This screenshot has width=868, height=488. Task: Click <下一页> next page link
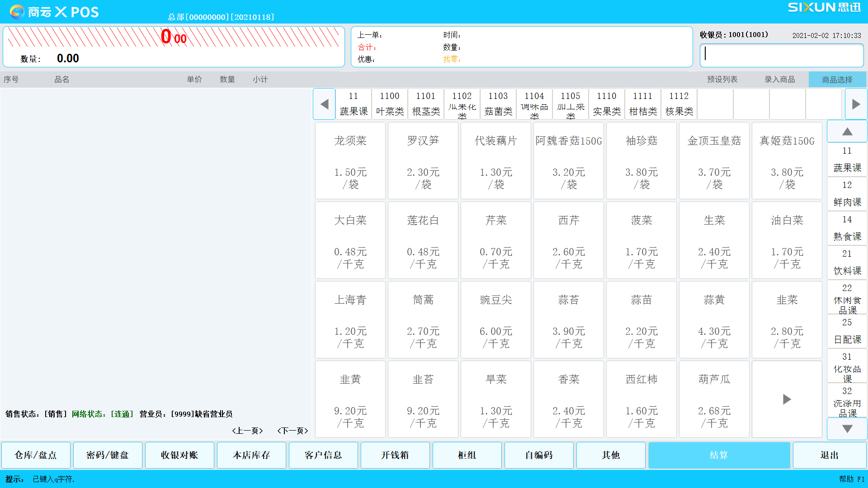tap(292, 431)
